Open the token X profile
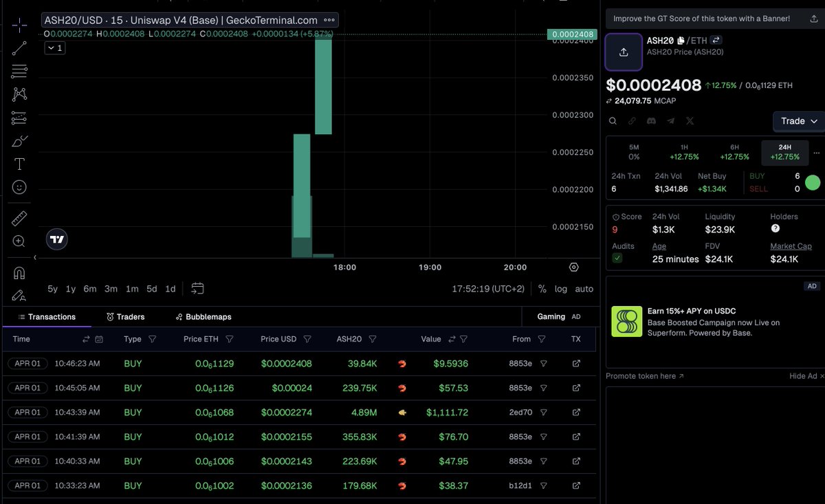This screenshot has height=504, width=825. 690,121
